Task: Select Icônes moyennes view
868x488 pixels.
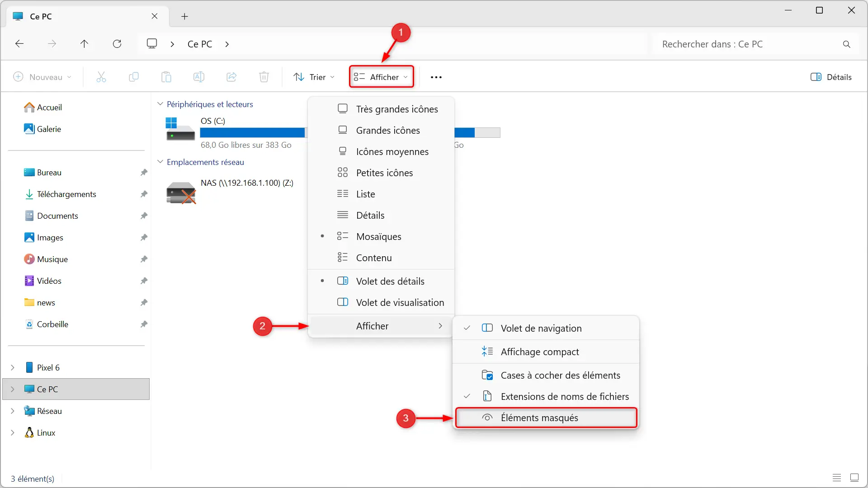Action: 381,151
